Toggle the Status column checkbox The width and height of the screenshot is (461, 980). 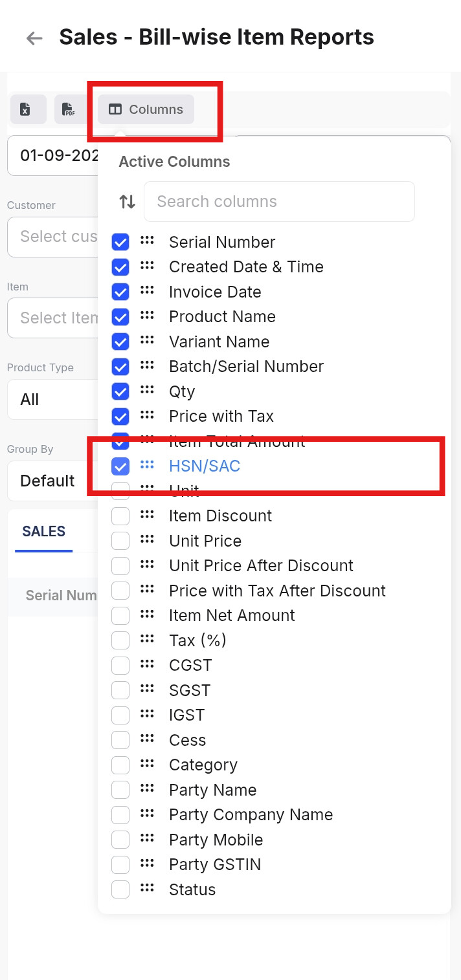click(x=120, y=889)
